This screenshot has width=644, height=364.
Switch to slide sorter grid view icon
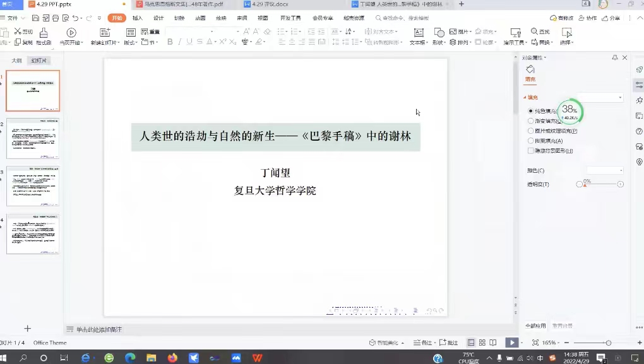[482, 343]
